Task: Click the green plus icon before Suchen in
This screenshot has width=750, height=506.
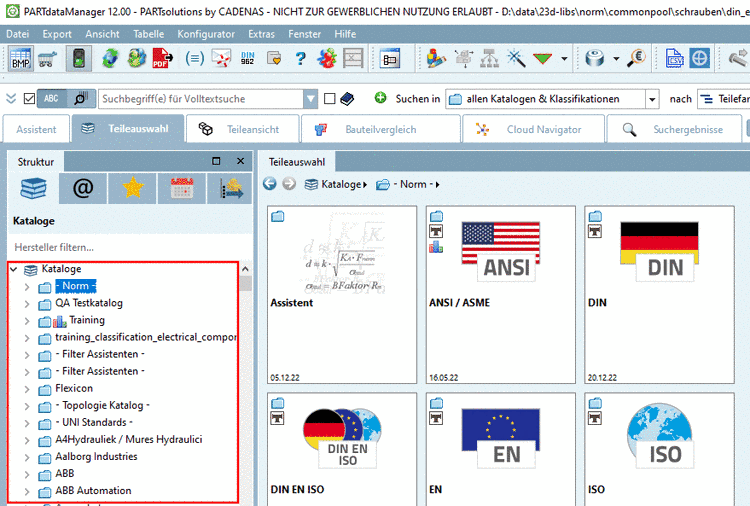Action: click(380, 98)
